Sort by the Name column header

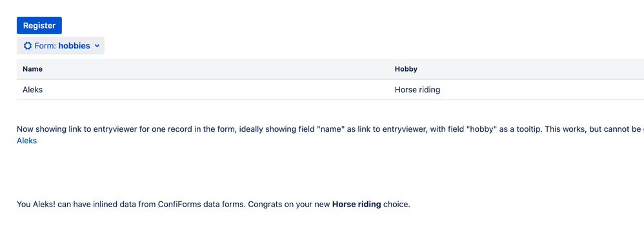tap(32, 69)
